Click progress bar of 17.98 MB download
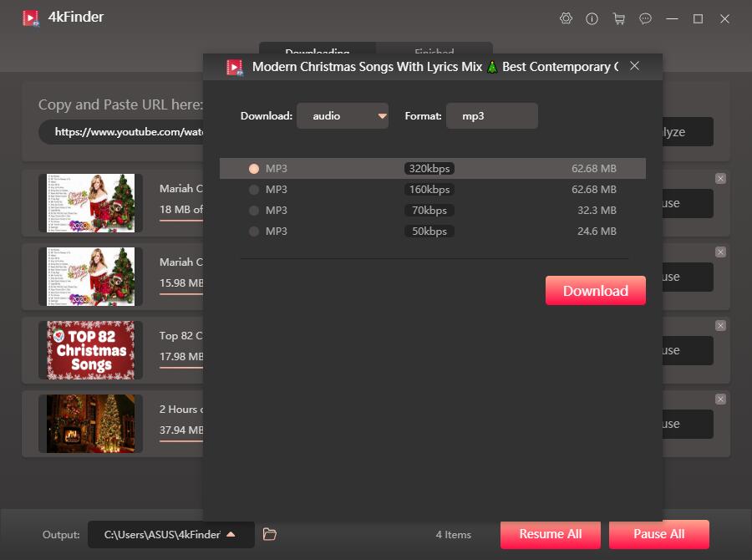 click(x=181, y=368)
